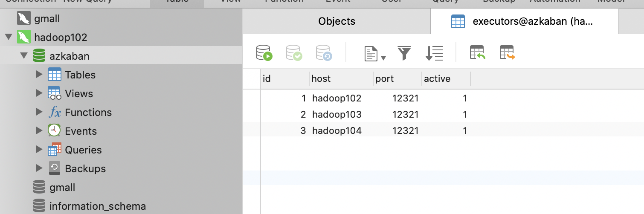The image size is (644, 214).
Task: Select the executors@azkaban tab
Action: 524,21
